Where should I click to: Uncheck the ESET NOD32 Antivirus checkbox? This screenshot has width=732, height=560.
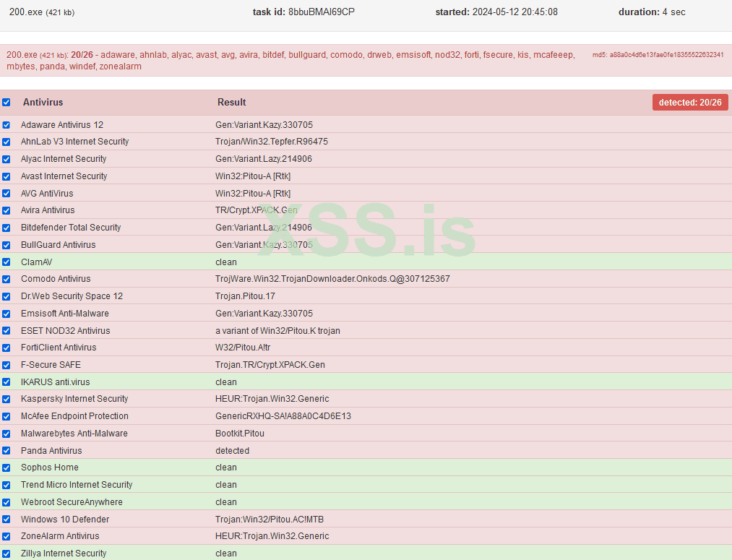click(x=6, y=330)
